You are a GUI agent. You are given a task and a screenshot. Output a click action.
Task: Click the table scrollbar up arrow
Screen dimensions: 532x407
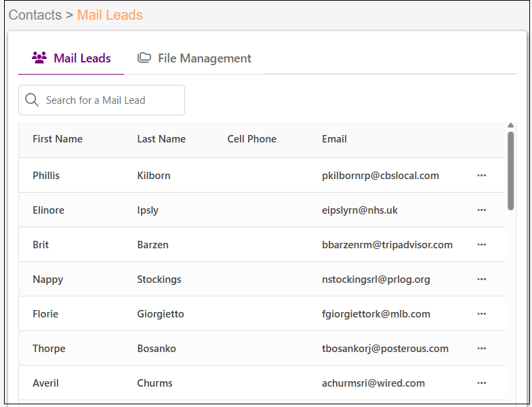510,125
